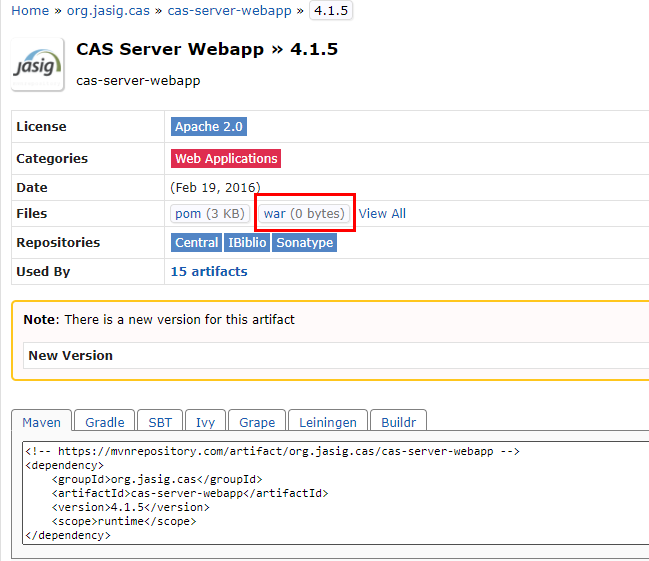This screenshot has width=649, height=561.
Task: Click the Home breadcrumb link
Action: (x=30, y=11)
